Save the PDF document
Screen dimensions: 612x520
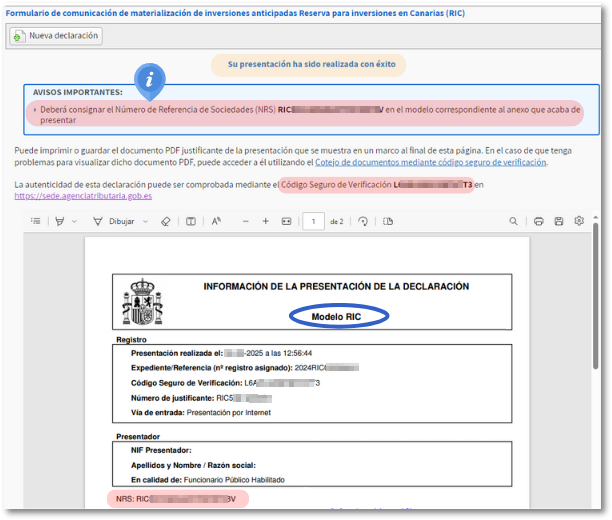coord(559,221)
